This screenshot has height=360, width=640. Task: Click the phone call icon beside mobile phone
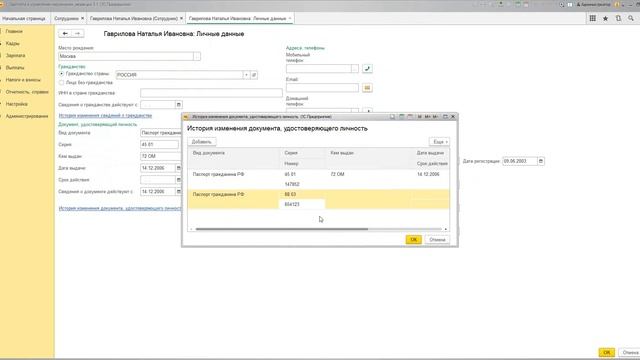click(367, 69)
